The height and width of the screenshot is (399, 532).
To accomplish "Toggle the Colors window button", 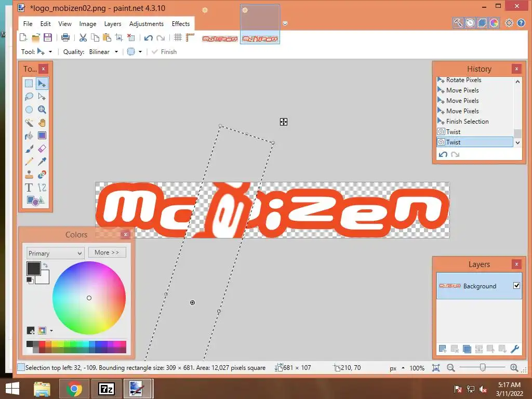I will (494, 23).
